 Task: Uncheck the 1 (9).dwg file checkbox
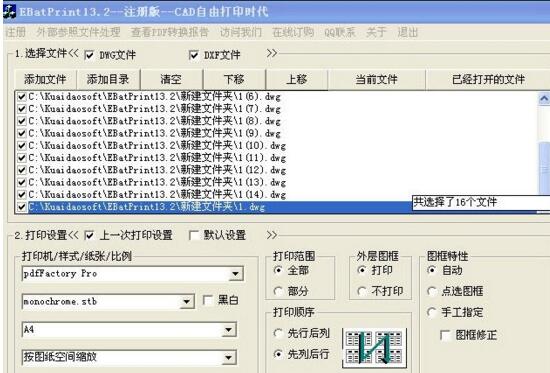click(22, 133)
